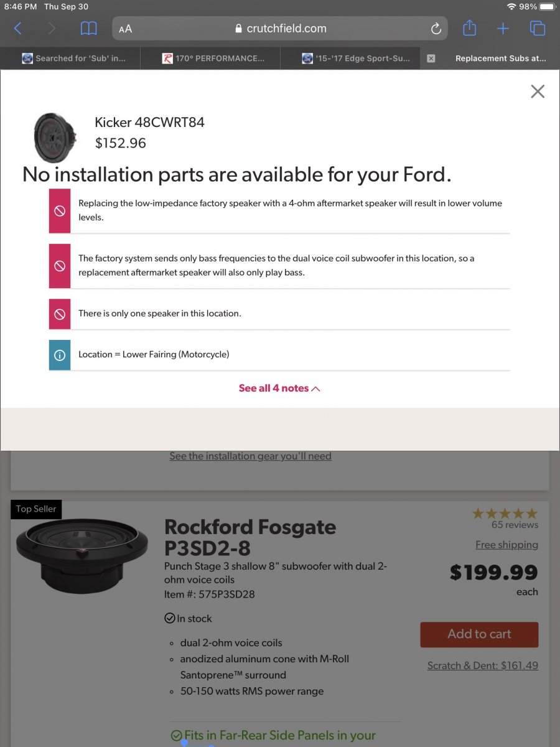This screenshot has height=747, width=560.
Task: Tap the aA reader text options
Action: (x=125, y=29)
